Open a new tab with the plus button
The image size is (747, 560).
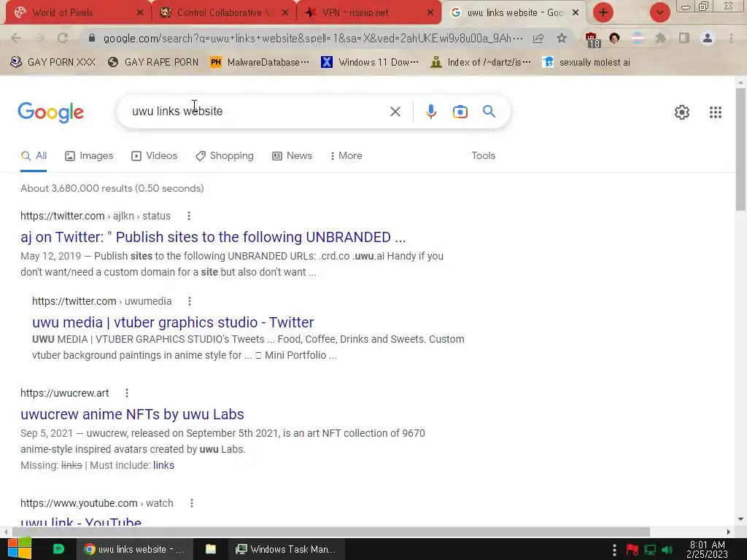[603, 12]
